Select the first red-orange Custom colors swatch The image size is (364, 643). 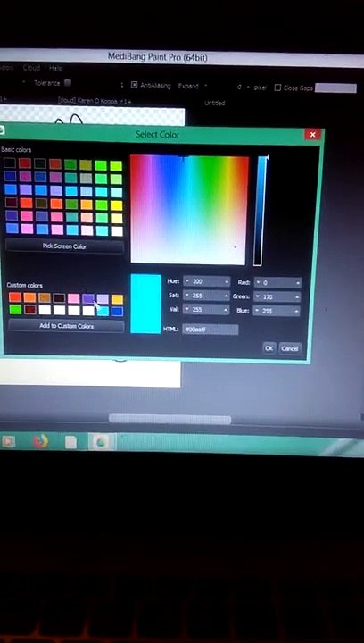[x=15, y=296]
